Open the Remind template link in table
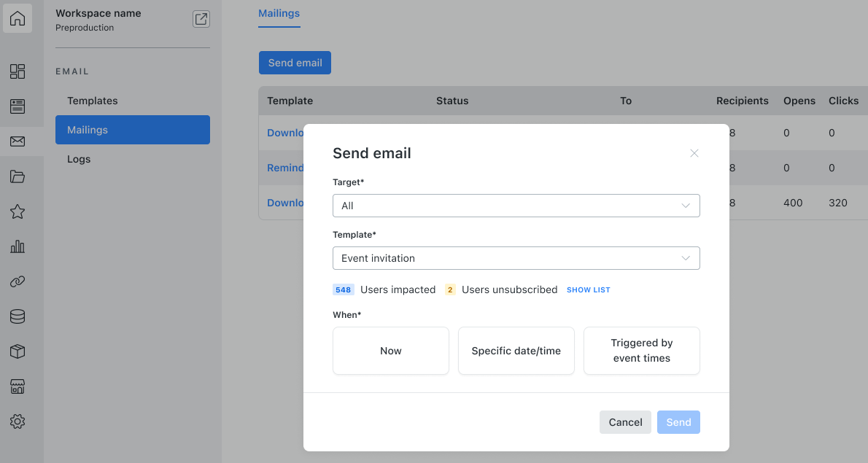Image resolution: width=868 pixels, height=463 pixels. pos(286,168)
